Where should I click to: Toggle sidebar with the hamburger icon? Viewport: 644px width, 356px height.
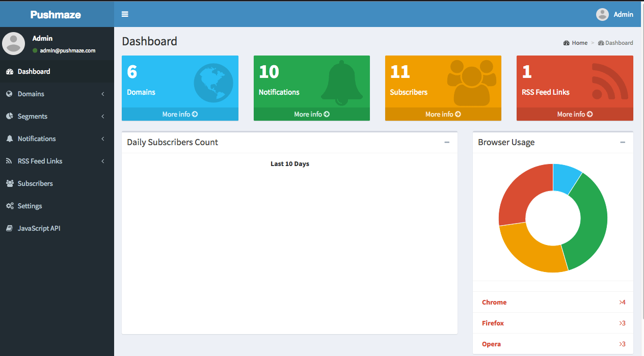125,14
